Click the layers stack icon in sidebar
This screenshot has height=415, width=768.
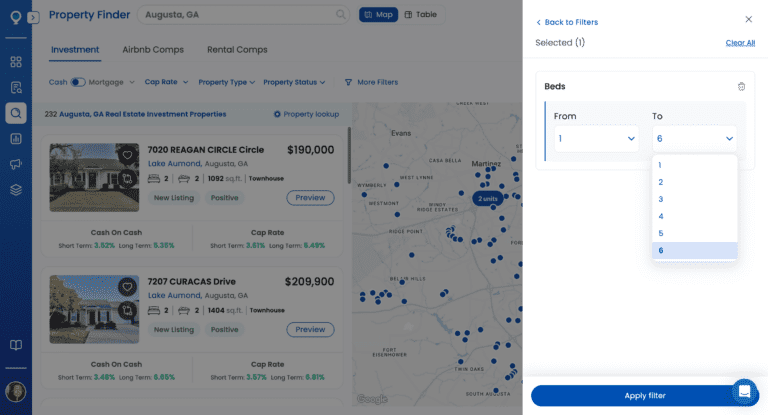click(16, 189)
